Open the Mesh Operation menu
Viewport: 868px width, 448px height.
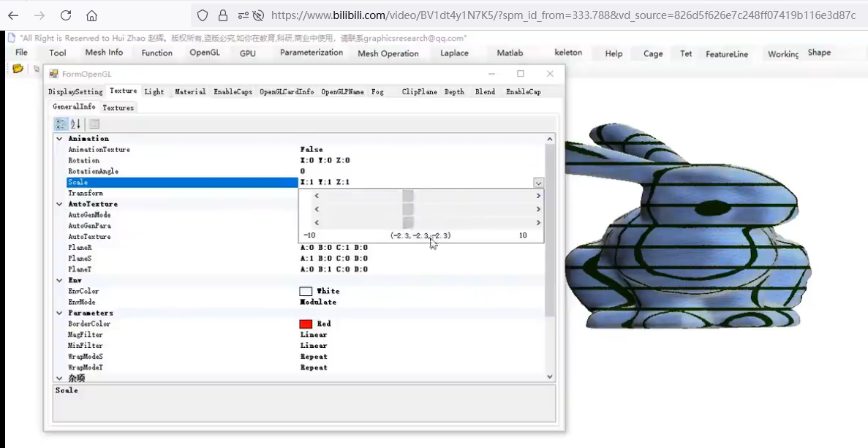pos(388,53)
